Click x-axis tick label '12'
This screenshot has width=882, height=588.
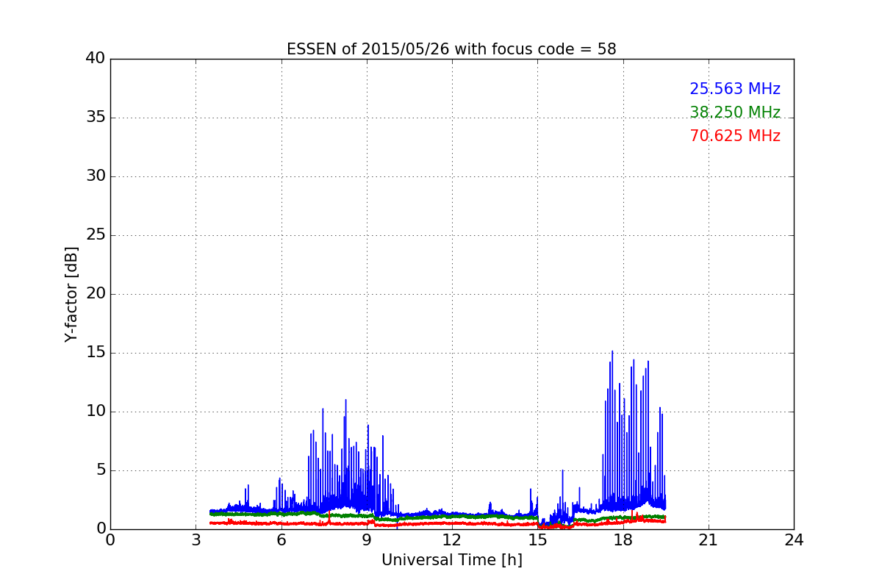tap(452, 540)
